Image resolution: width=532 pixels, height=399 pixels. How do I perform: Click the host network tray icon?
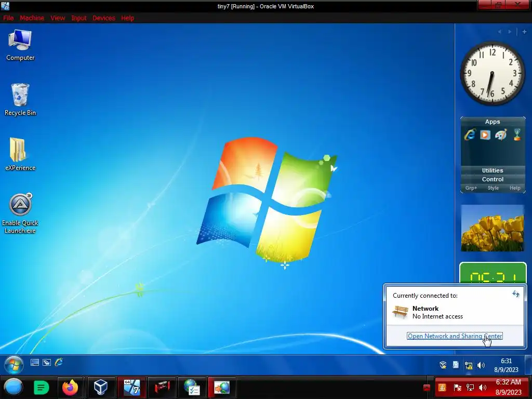[470, 388]
